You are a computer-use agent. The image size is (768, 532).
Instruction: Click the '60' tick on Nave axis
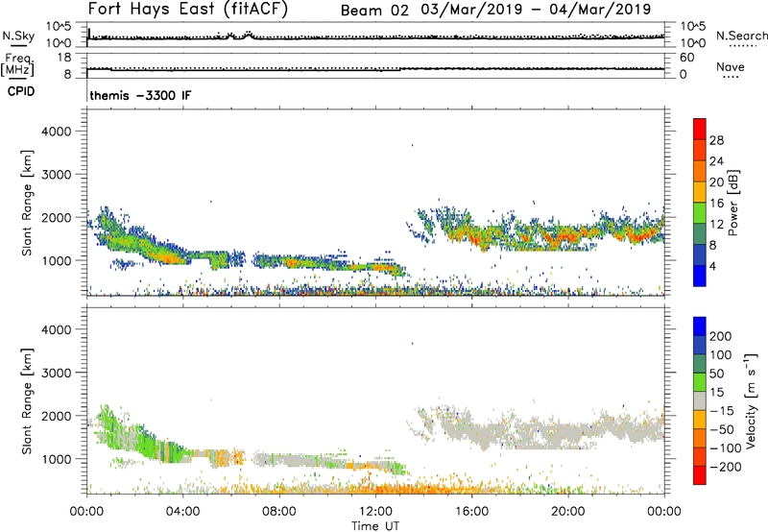(x=686, y=58)
